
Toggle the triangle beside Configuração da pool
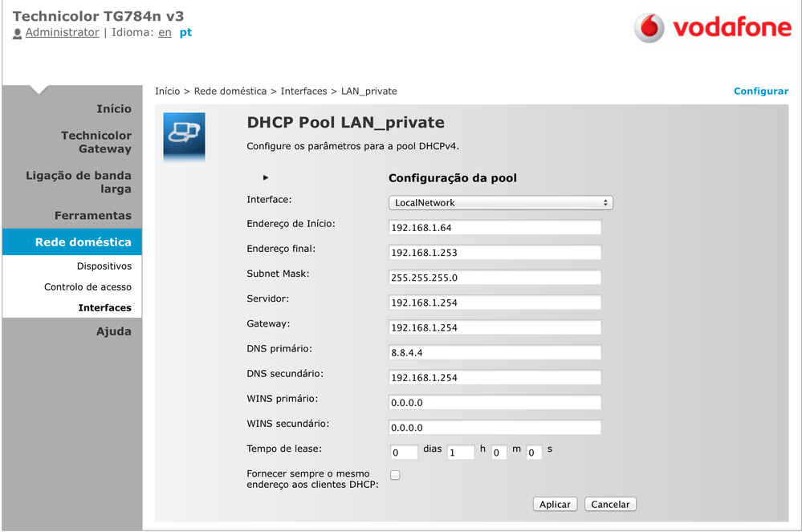point(266,177)
